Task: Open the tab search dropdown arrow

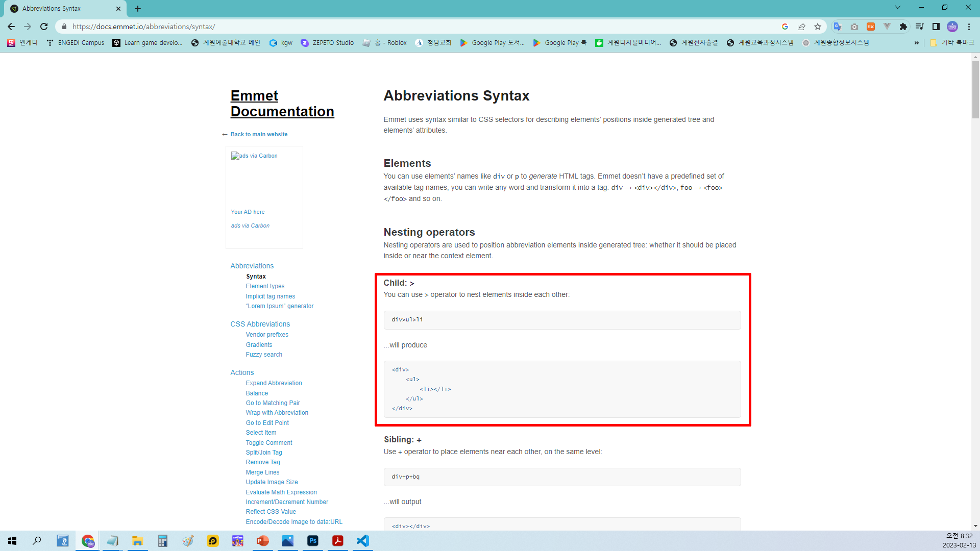Action: (897, 8)
